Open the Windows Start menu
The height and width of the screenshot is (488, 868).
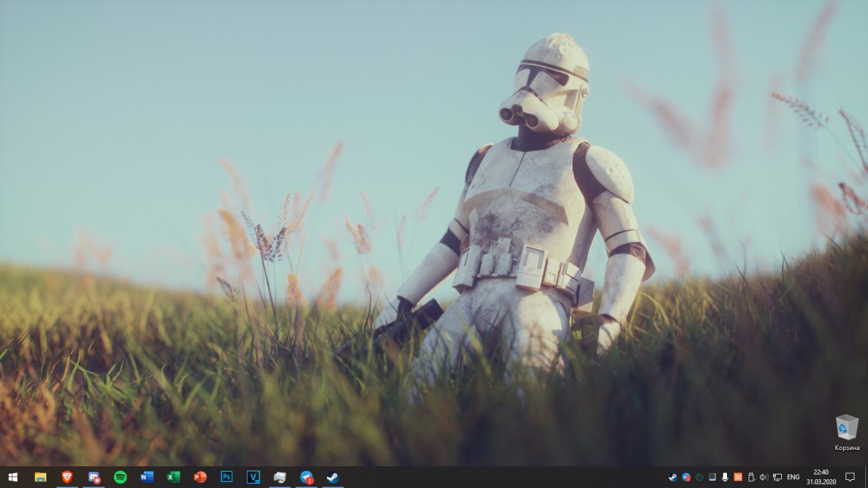pos(12,477)
